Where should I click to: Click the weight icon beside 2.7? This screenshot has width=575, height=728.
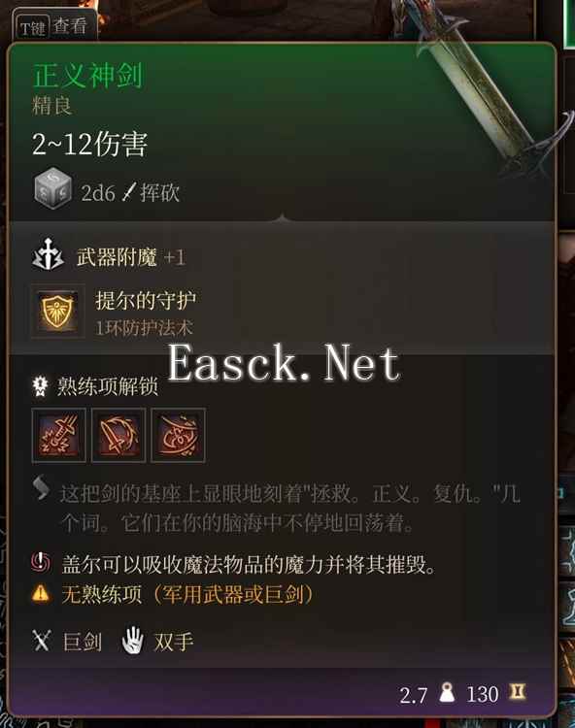tap(447, 692)
